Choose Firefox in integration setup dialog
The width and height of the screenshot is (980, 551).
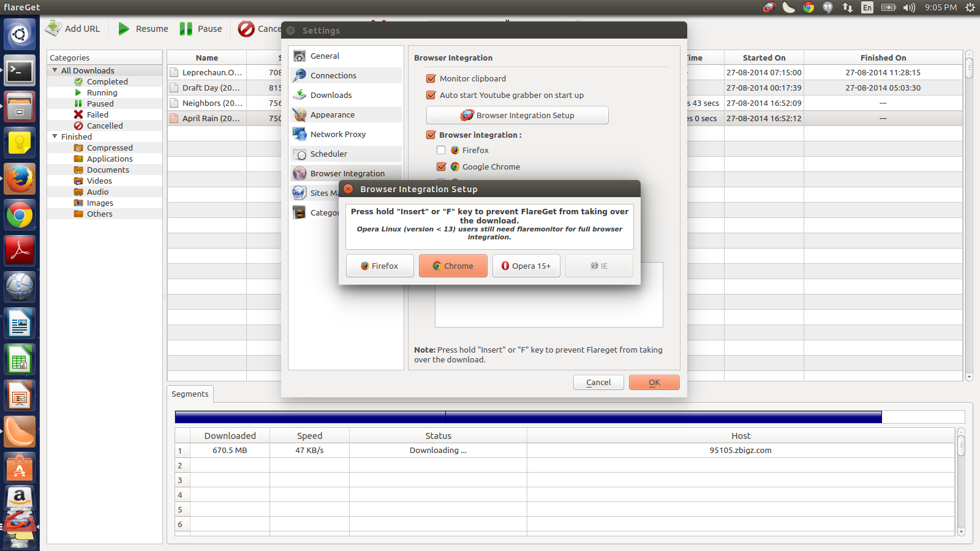click(380, 266)
